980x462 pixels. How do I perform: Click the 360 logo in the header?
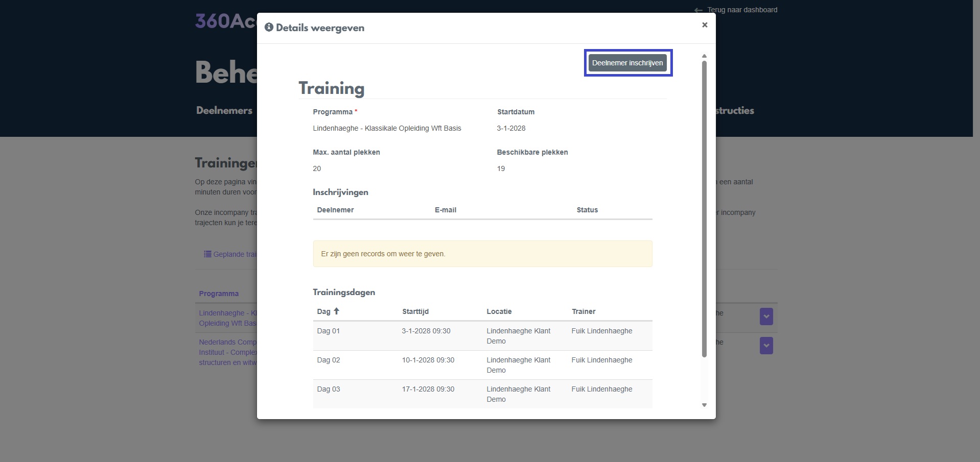pyautogui.click(x=225, y=21)
